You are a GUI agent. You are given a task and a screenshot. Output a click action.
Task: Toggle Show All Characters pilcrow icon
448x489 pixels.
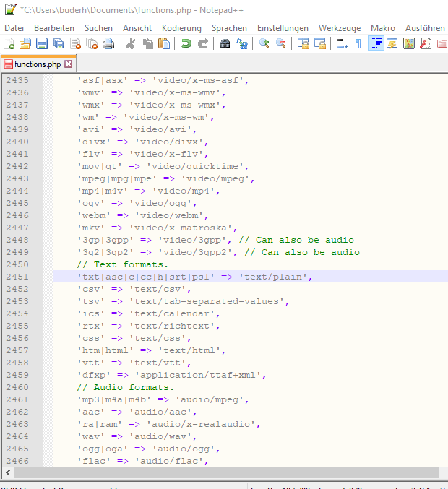pos(359,43)
